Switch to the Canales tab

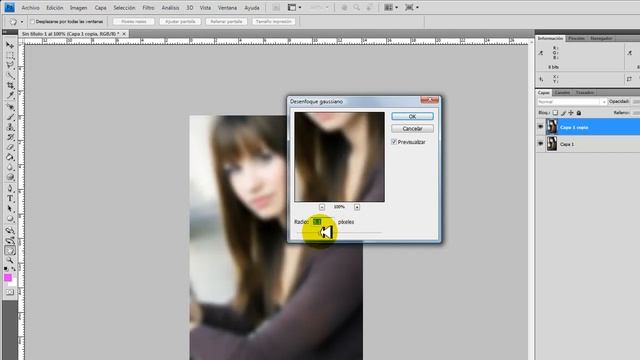(x=562, y=93)
